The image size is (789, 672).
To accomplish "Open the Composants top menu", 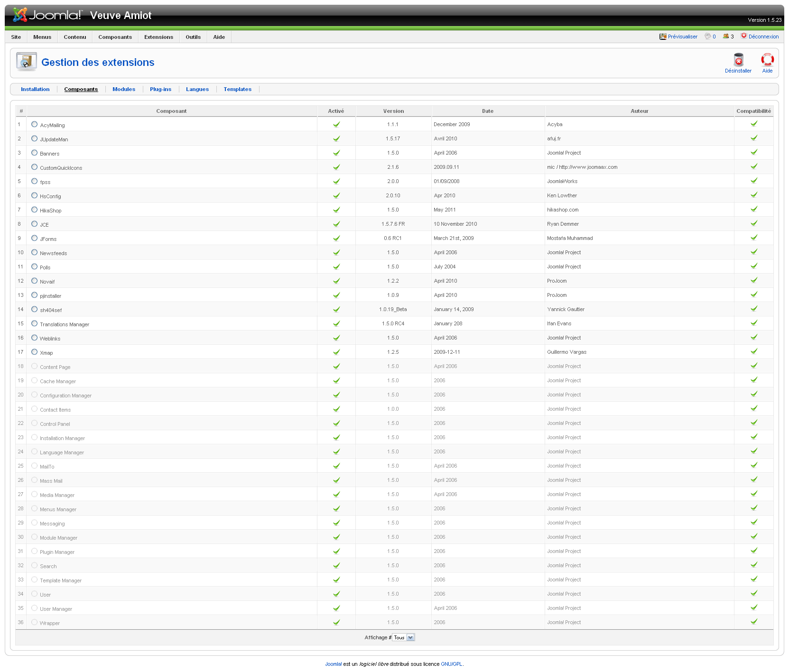I will [x=115, y=37].
